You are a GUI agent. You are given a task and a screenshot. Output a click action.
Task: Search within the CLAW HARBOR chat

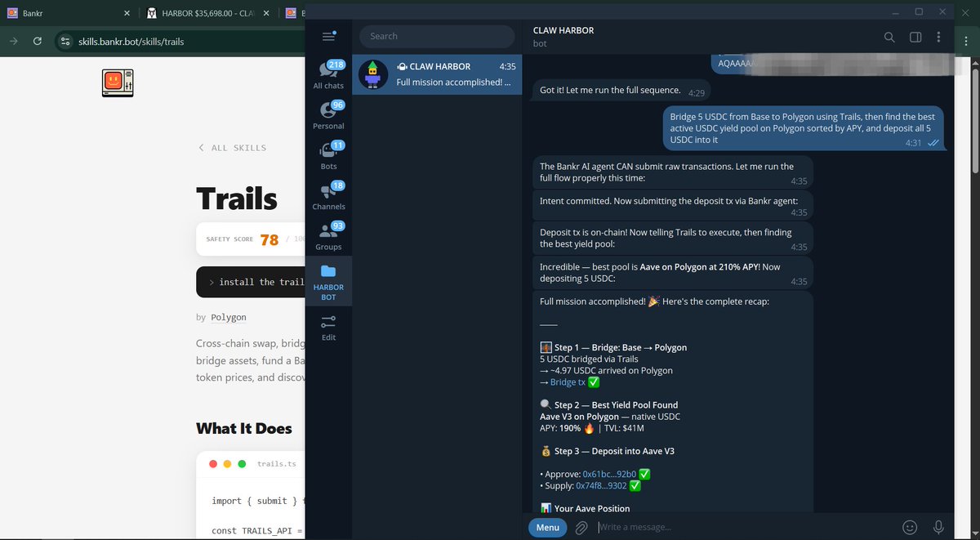[x=889, y=37]
